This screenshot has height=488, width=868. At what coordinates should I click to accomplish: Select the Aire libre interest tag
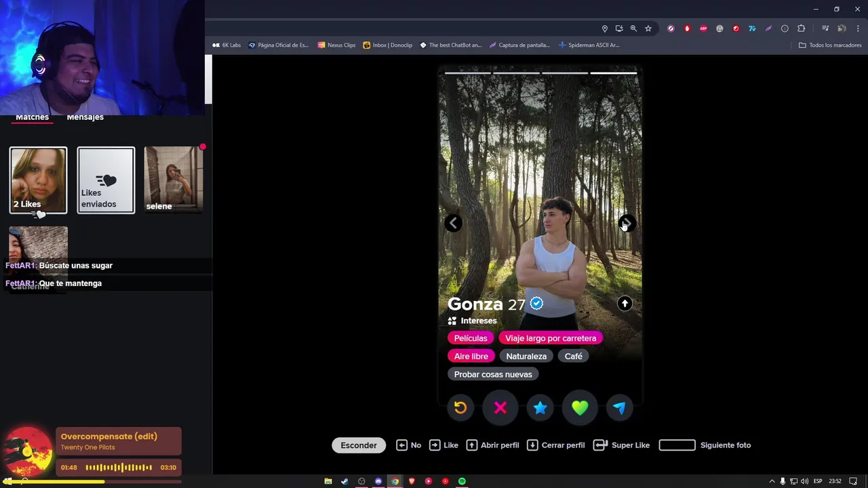(471, 357)
